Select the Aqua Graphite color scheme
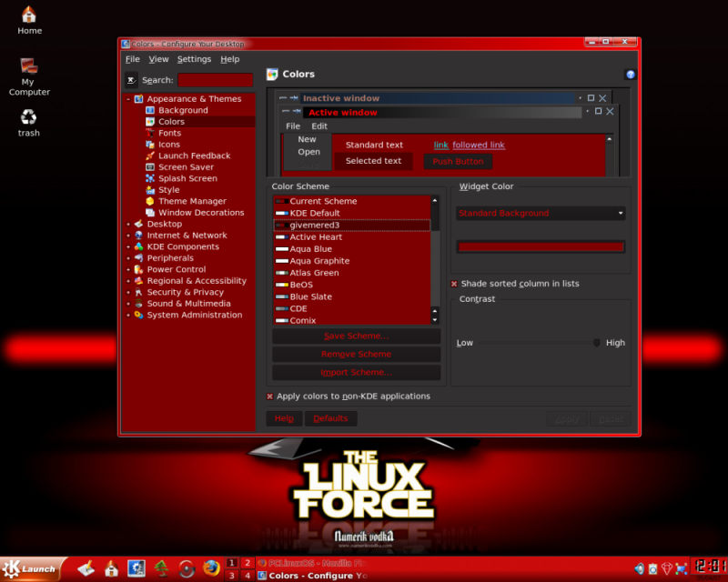The image size is (728, 582). 352,261
